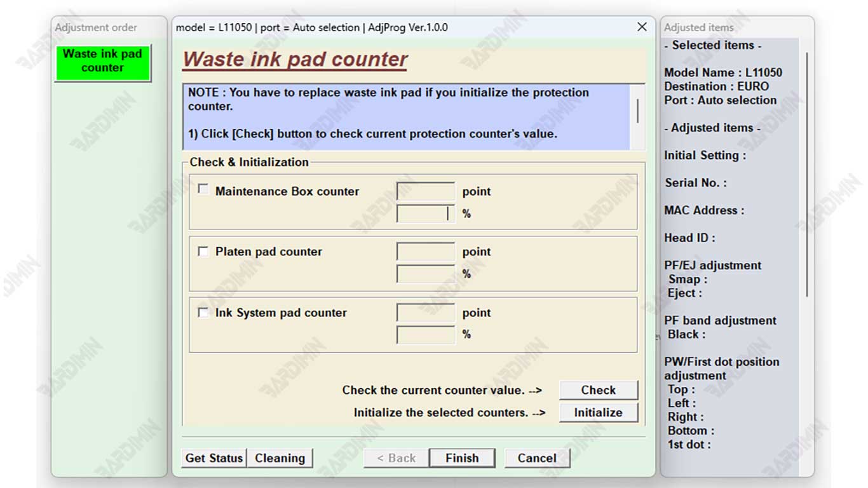This screenshot has height=488, width=868.
Task: Check the Ink System pad counter box
Action: click(x=203, y=313)
